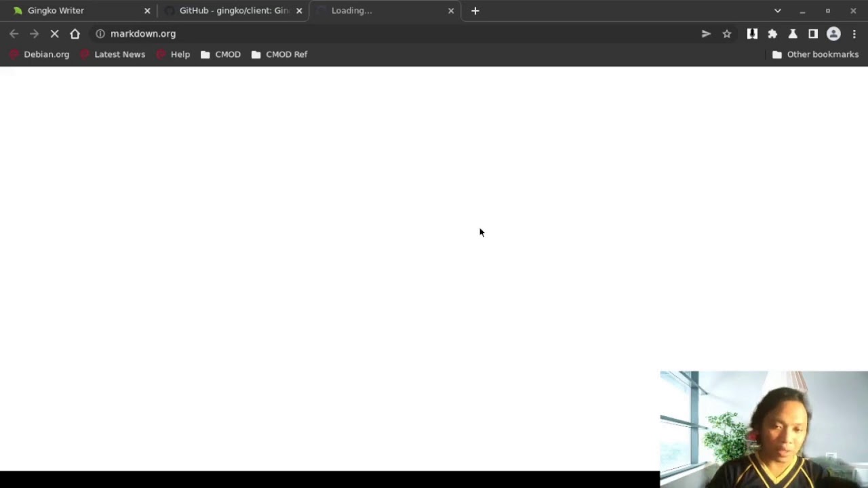The image size is (868, 488).
Task: Open the Latest News bookmark
Action: click(113, 55)
